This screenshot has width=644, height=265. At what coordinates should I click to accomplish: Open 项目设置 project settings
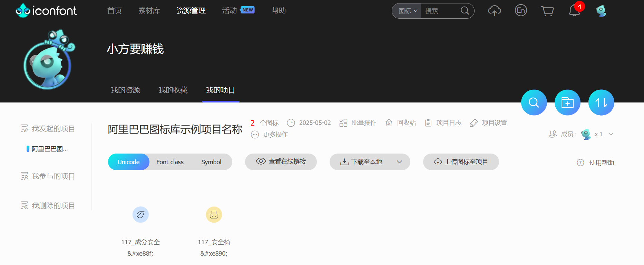(488, 123)
